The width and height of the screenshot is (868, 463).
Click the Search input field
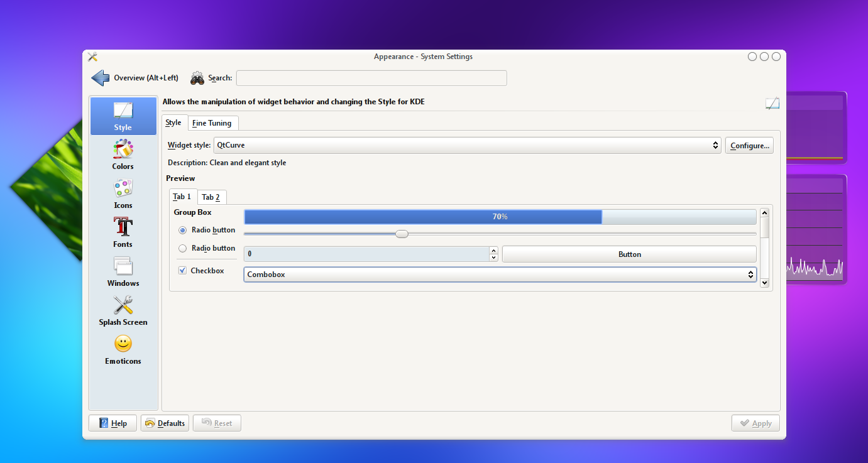click(x=371, y=78)
